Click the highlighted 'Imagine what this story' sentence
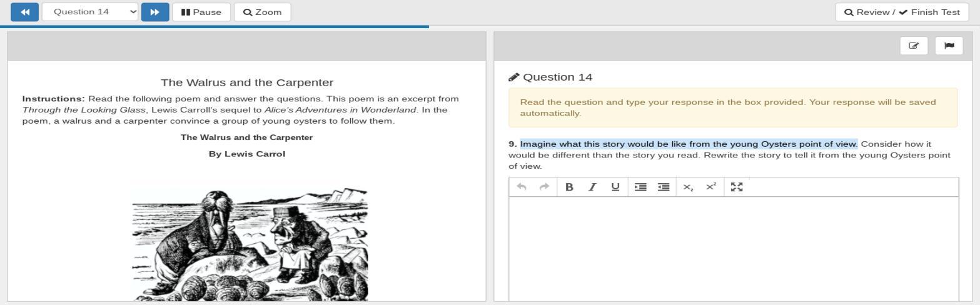The image size is (980, 305). point(689,144)
